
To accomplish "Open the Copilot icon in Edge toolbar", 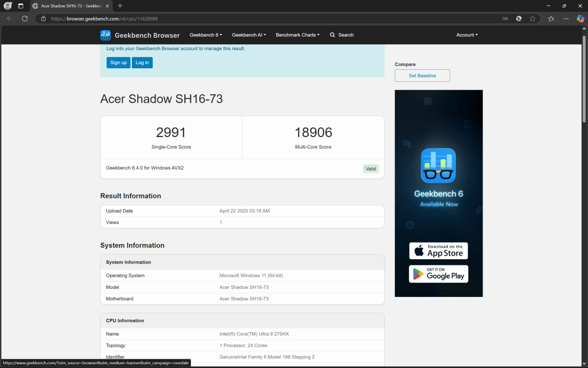I will click(x=580, y=19).
